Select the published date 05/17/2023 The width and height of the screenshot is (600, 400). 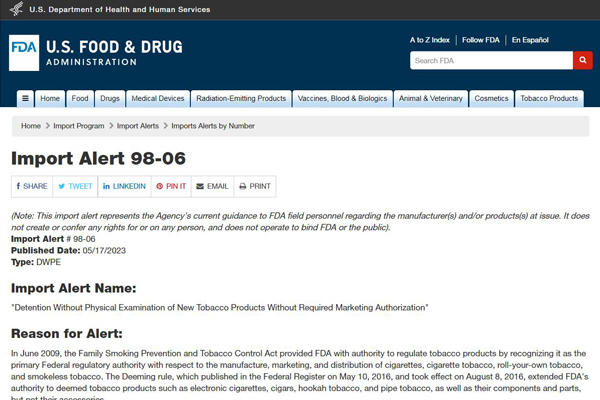point(104,251)
